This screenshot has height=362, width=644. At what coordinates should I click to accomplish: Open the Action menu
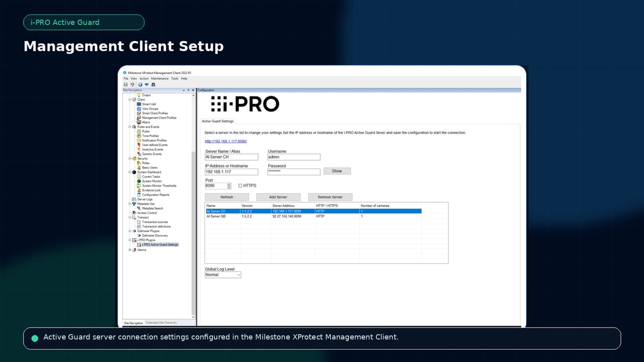coord(144,78)
